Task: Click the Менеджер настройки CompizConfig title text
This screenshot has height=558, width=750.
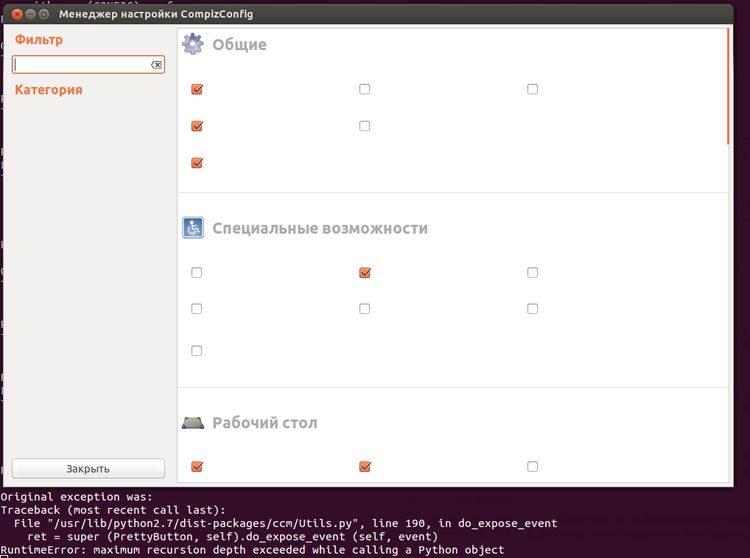Action: pyautogui.click(x=156, y=14)
